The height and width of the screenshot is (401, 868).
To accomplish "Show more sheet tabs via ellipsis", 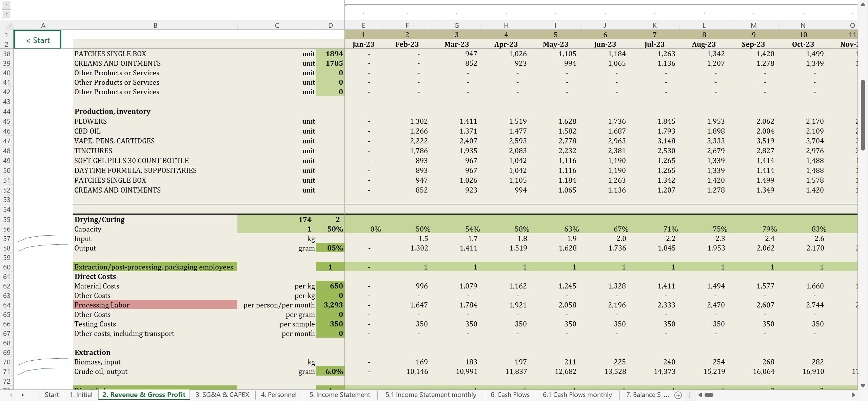I will [x=667, y=395].
